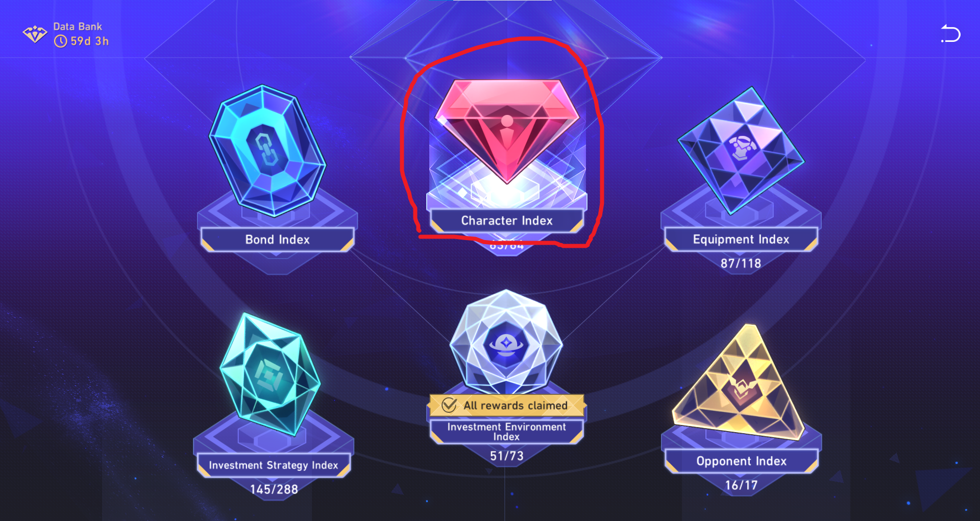This screenshot has width=980, height=521.
Task: Open the red Character Index gem
Action: coord(507,131)
